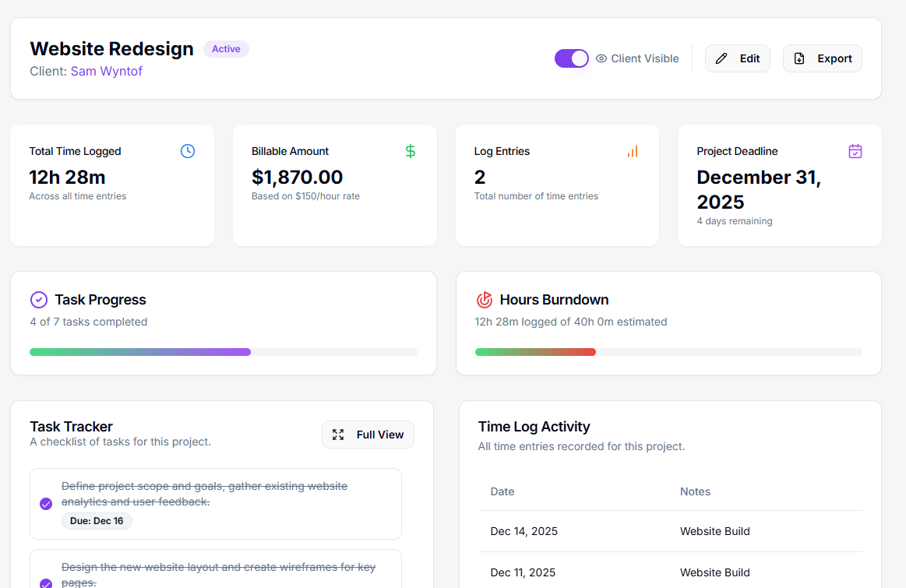Image resolution: width=906 pixels, height=588 pixels.
Task: Open the Task Tracker Full View
Action: (368, 435)
